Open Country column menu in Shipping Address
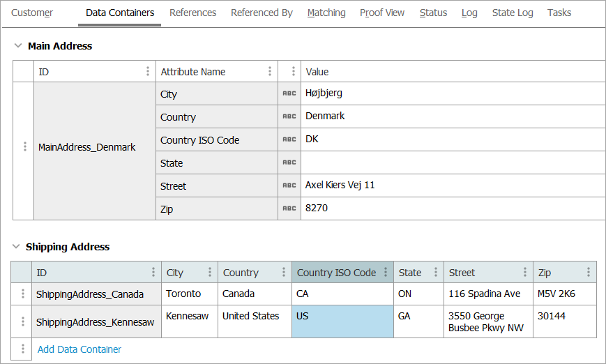 pos(284,272)
